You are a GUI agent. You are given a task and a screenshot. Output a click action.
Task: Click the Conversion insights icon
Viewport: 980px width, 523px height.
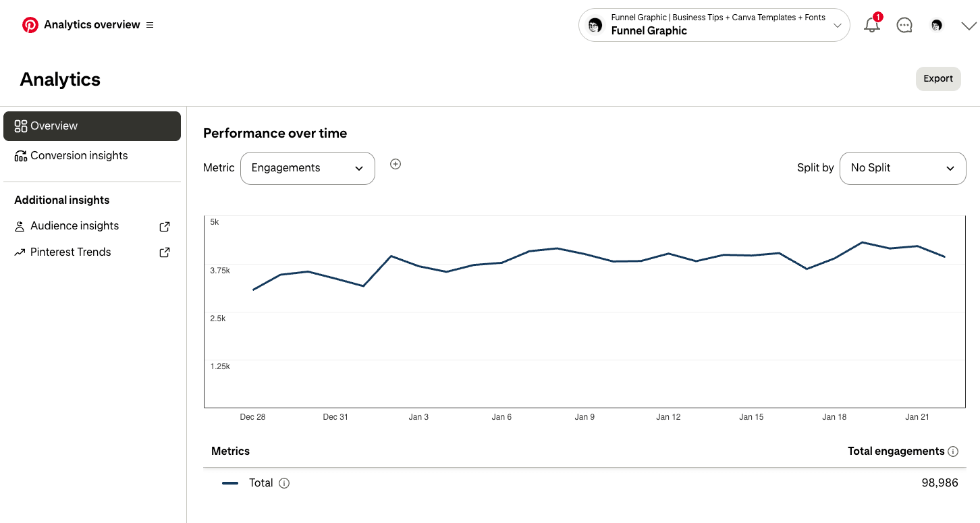coord(20,155)
